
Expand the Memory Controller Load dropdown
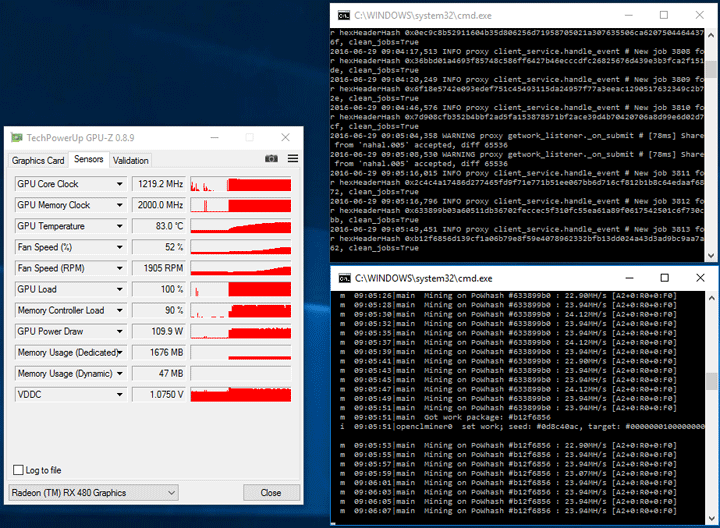click(119, 310)
